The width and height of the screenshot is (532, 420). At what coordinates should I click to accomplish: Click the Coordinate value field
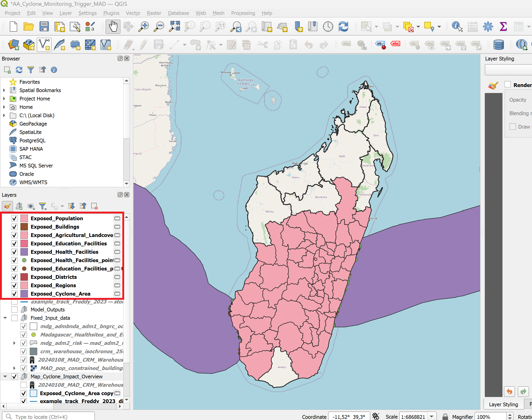(x=349, y=417)
